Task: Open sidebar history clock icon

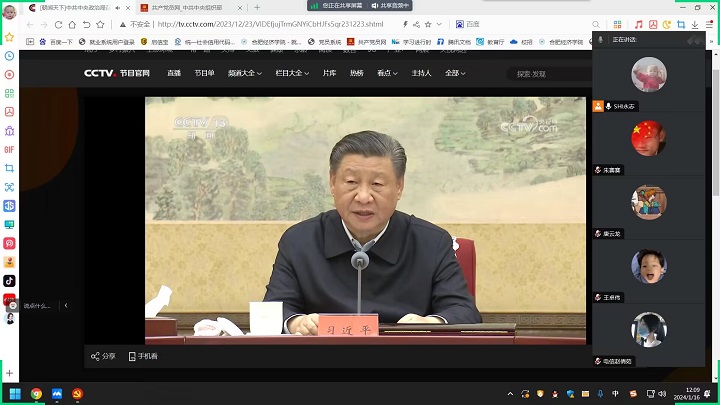Action: pos(9,56)
